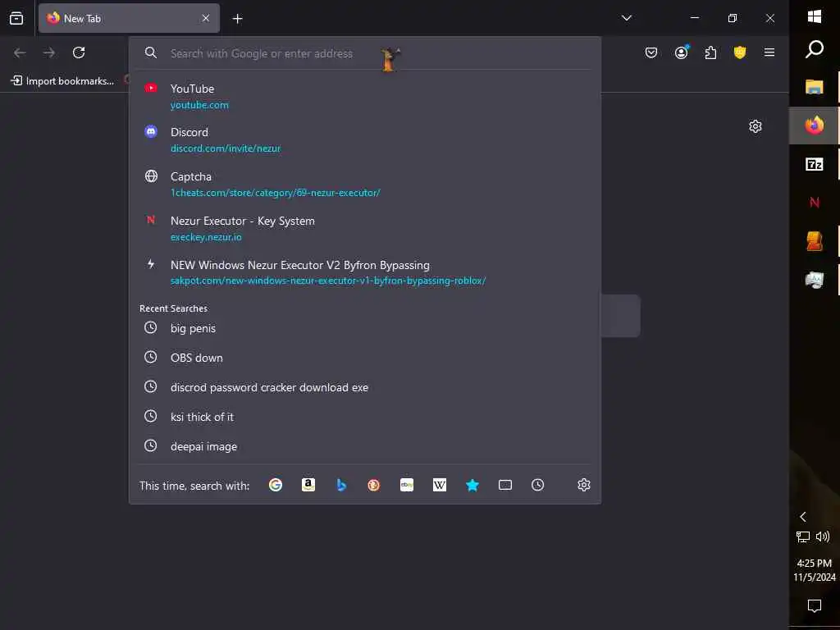Open the Firefox application hamburger menu
The image size is (840, 630).
coord(769,52)
